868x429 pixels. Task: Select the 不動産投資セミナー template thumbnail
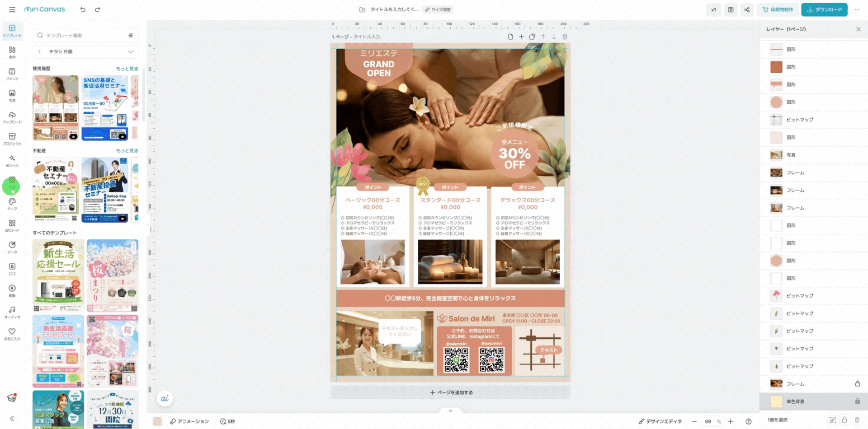click(x=105, y=190)
